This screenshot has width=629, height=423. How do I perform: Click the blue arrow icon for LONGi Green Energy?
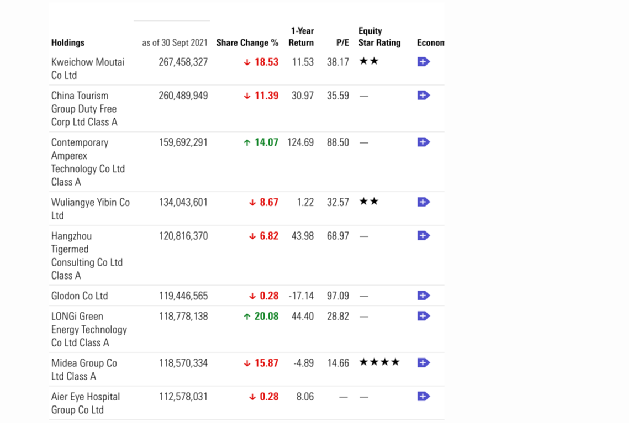coord(423,316)
